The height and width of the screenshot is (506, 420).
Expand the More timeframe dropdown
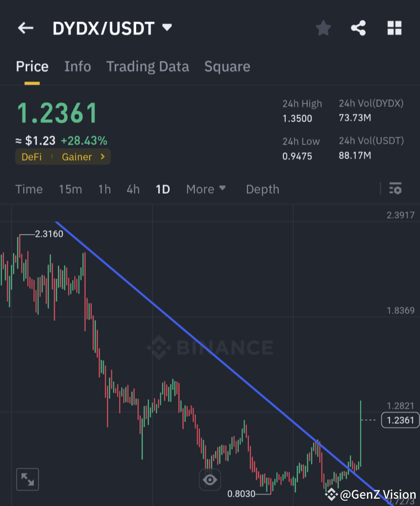point(206,189)
